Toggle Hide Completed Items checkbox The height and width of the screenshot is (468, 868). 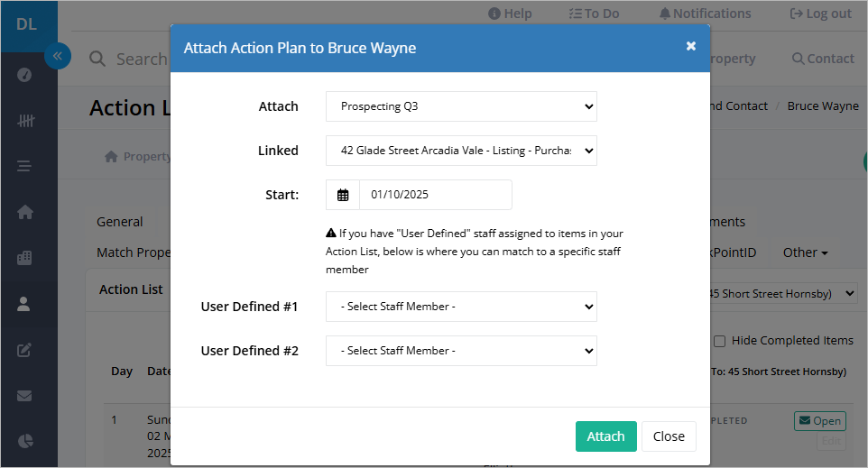tap(720, 342)
